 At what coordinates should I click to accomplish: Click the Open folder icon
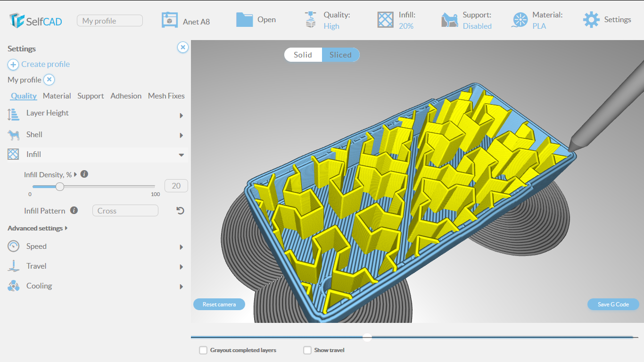[244, 19]
